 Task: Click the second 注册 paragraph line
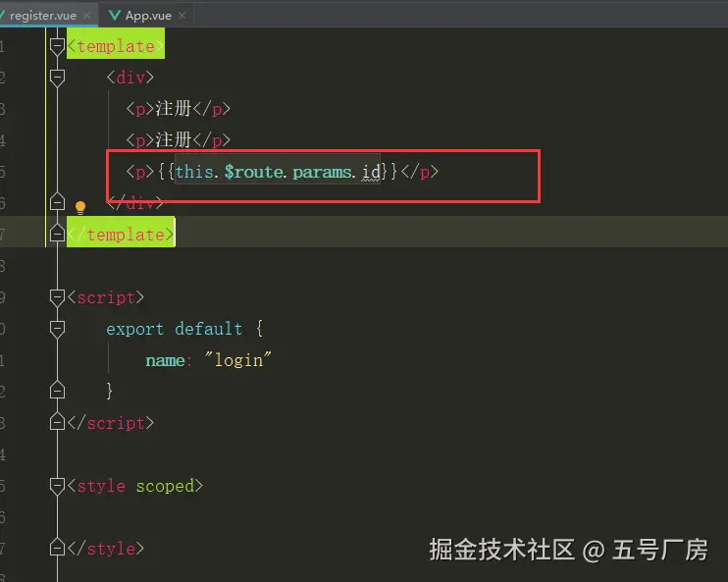[x=179, y=139]
